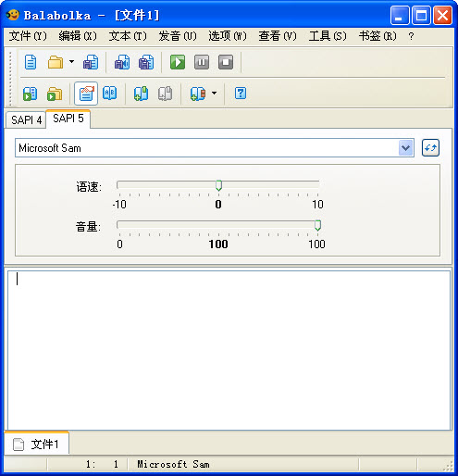Click the Microsoft Sam status bar entry
Viewport: 458px width, 476px height.
pos(173,464)
